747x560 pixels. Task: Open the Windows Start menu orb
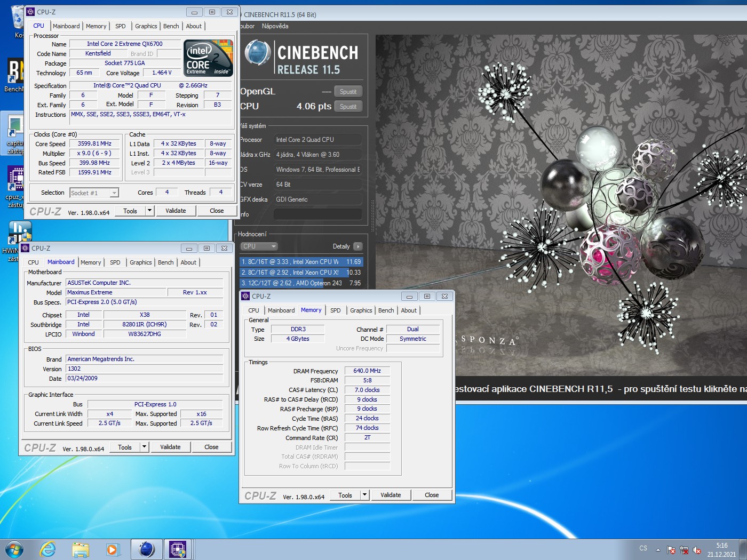(x=14, y=549)
